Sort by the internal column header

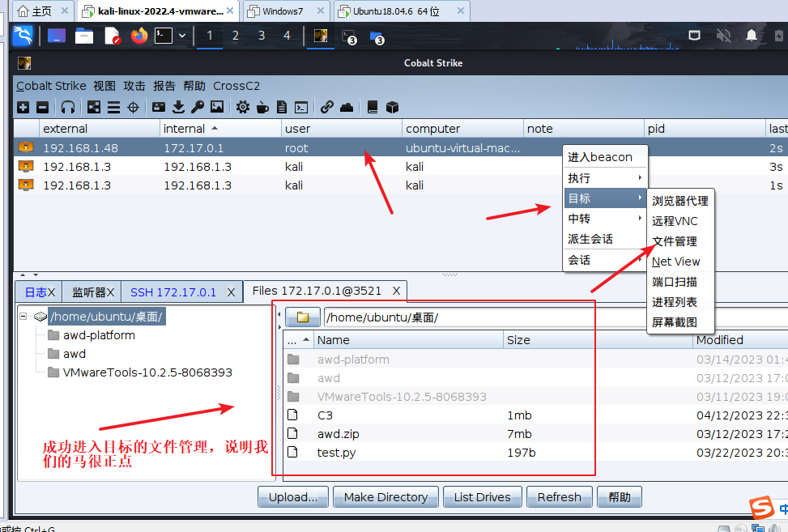click(x=220, y=129)
